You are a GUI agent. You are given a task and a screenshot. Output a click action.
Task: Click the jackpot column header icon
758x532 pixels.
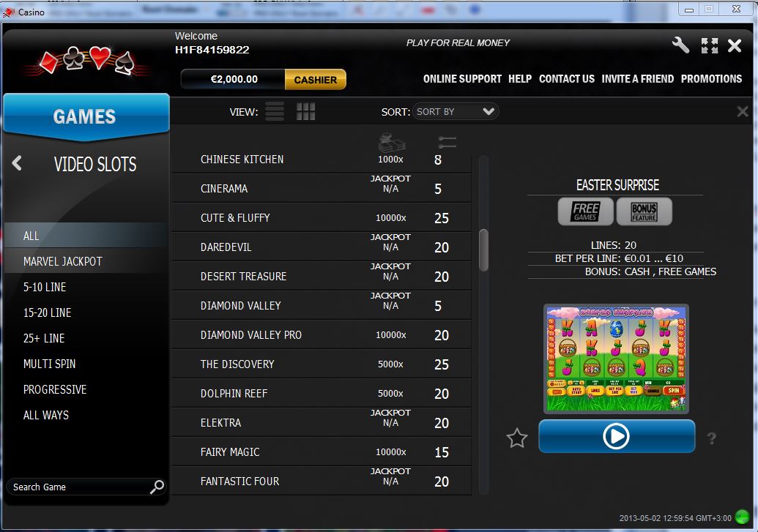tap(392, 143)
